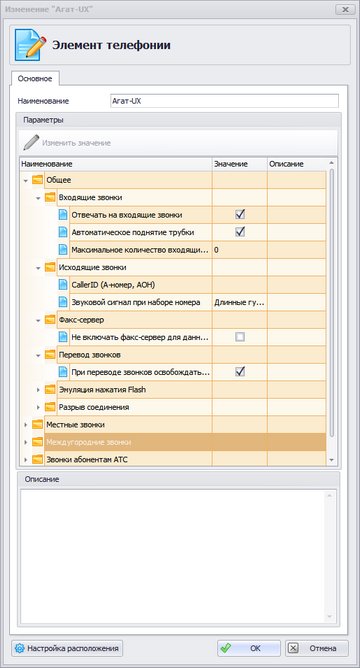
Task: Click the Наименование input field with Агат-UX
Action: click(224, 101)
